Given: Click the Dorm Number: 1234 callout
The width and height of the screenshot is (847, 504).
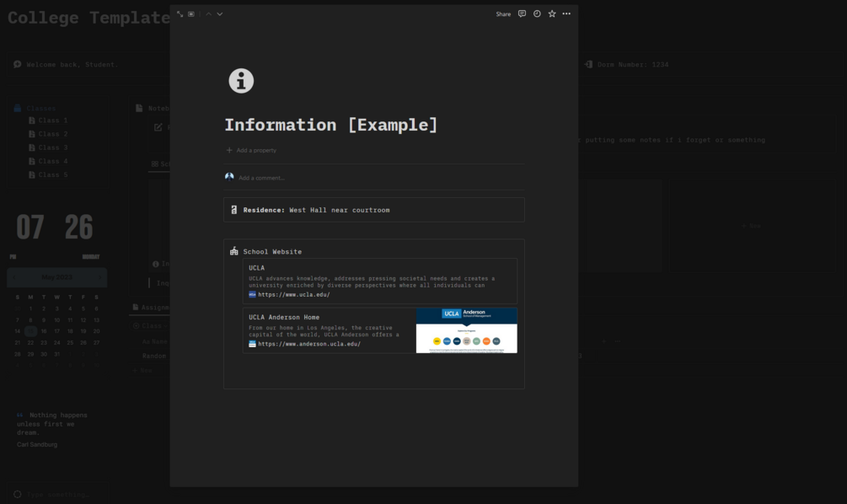Looking at the screenshot, I should [x=633, y=64].
